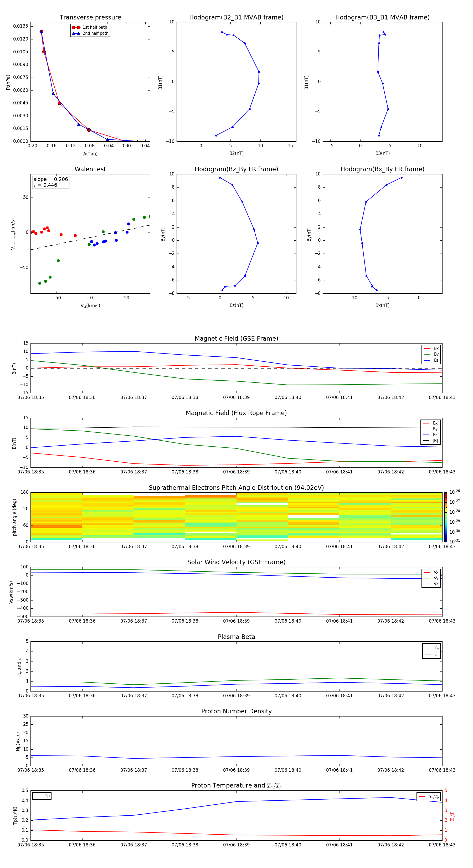Click the "By'" entry in Flux Rope legend
The width and height of the screenshot is (473, 868).
tap(431, 429)
